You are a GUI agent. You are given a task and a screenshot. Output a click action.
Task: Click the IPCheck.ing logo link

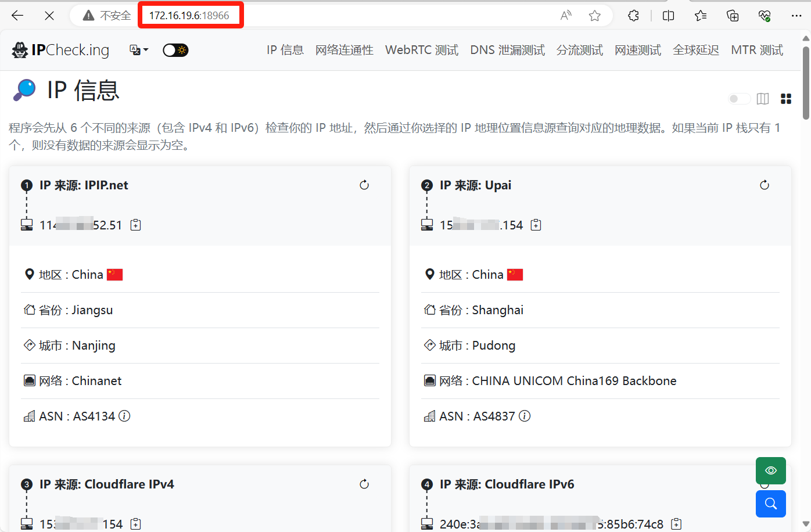(60, 51)
